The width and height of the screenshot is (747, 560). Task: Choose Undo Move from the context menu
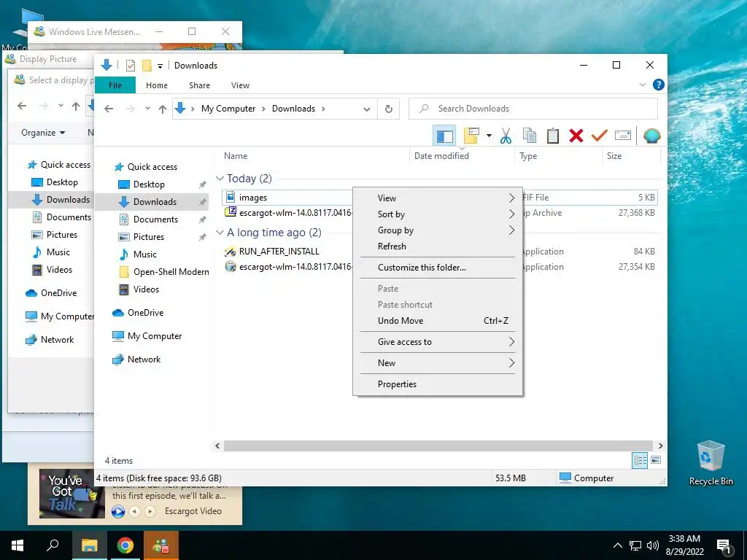(x=438, y=321)
